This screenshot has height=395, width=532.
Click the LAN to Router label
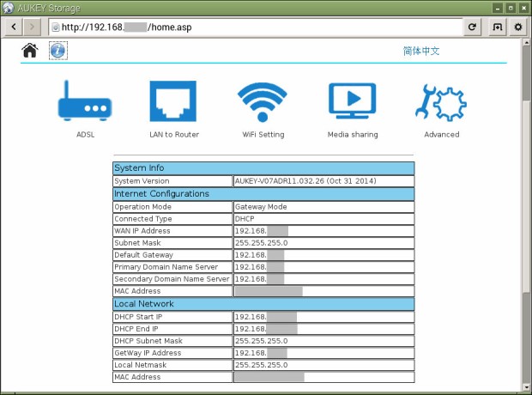point(174,135)
